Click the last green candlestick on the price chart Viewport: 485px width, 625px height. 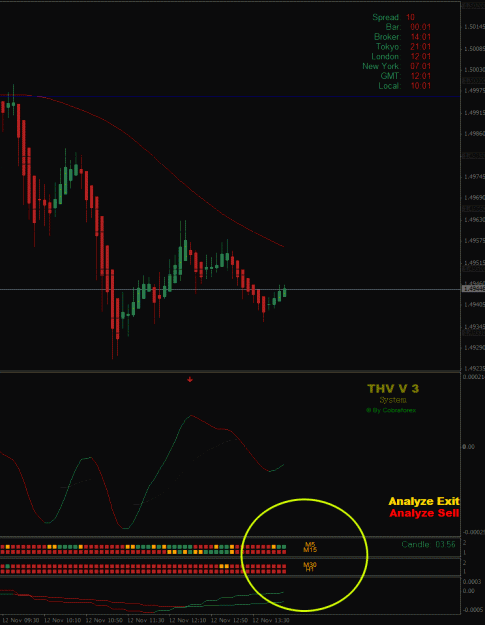(x=285, y=291)
